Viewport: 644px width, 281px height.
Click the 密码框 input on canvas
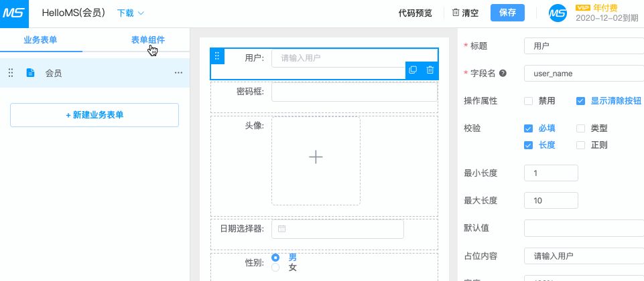[355, 92]
